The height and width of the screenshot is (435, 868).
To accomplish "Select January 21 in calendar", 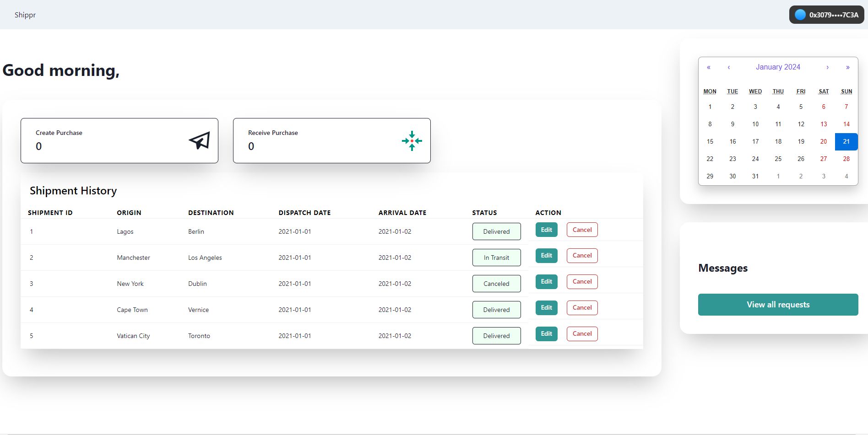I will pyautogui.click(x=846, y=141).
